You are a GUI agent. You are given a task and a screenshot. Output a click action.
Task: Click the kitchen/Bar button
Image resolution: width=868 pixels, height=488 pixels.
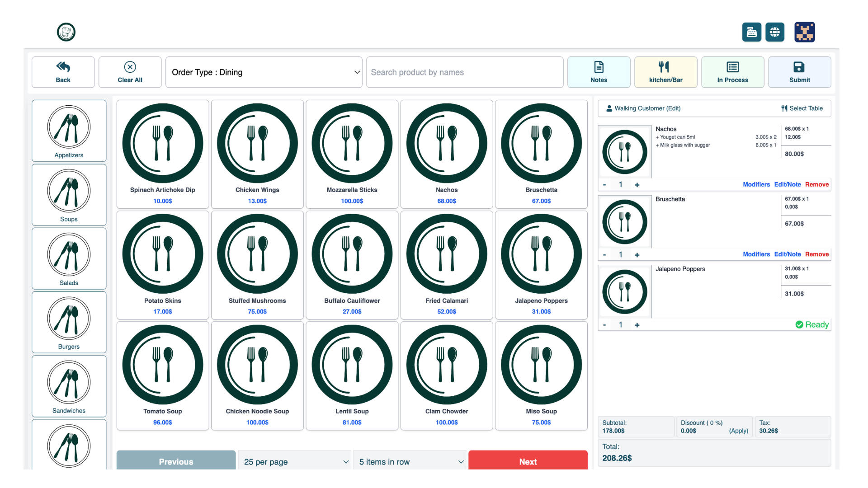tap(665, 72)
